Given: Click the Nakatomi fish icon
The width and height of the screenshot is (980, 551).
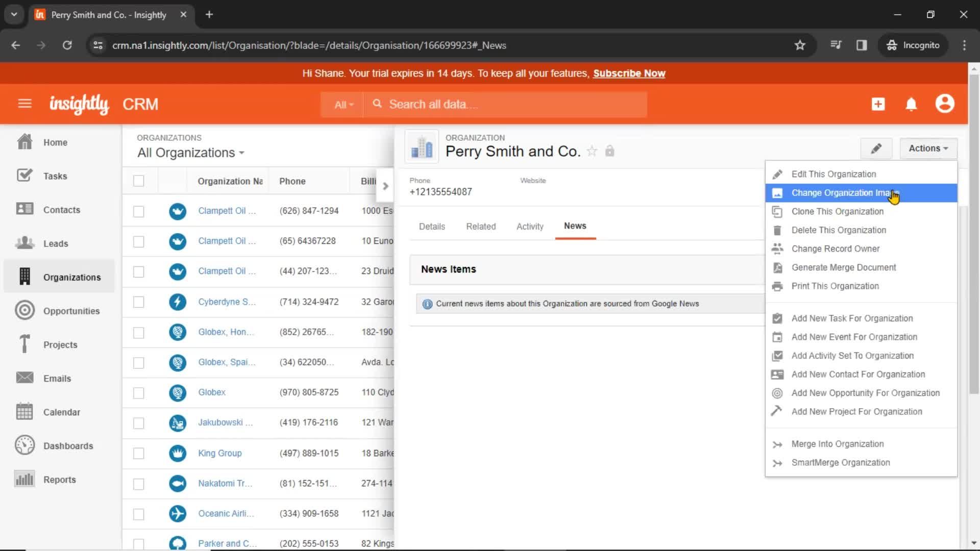Looking at the screenshot, I should coord(178,483).
